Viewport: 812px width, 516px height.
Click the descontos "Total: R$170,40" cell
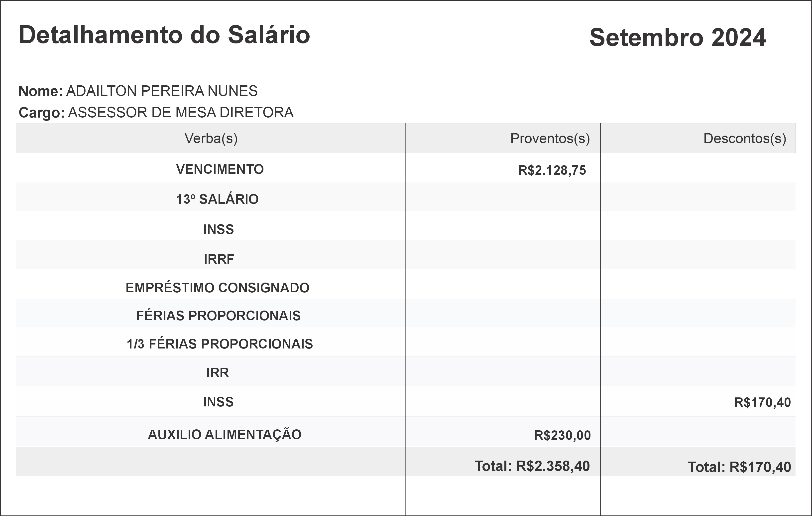[739, 467]
